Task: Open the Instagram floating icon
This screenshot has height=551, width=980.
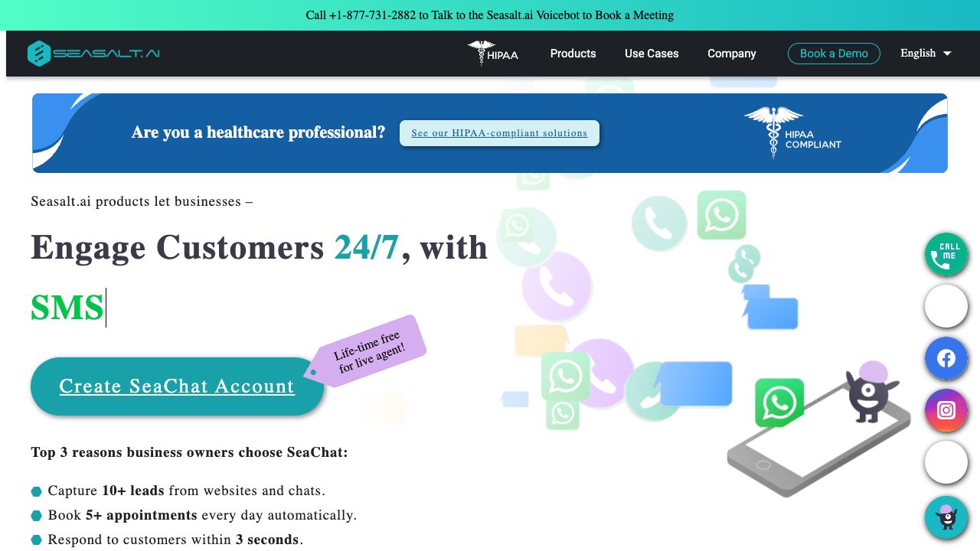Action: click(946, 410)
